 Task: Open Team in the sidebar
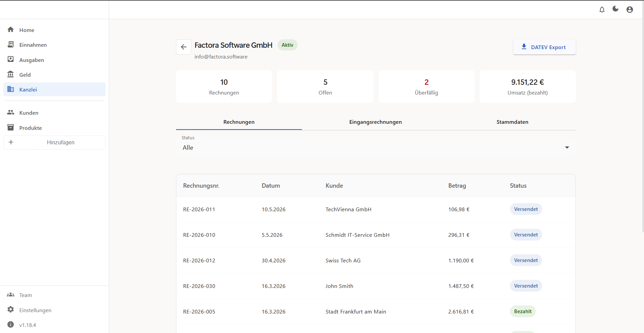pyautogui.click(x=54, y=295)
